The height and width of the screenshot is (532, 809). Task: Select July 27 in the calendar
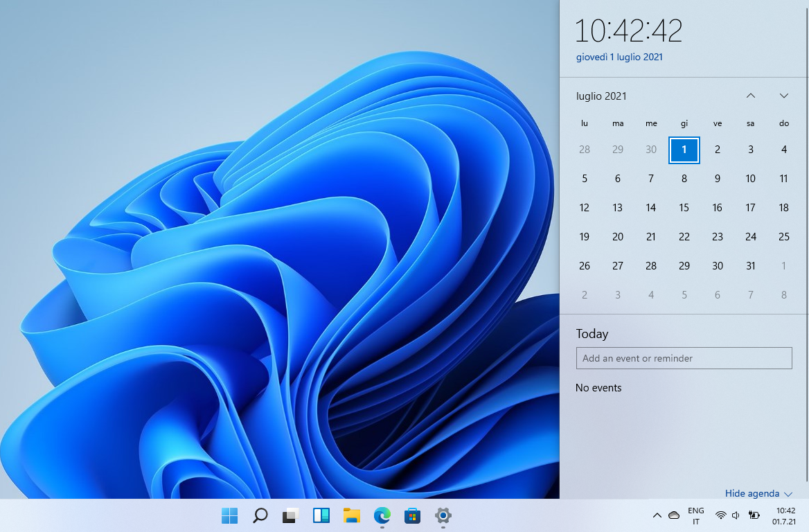[x=618, y=266]
